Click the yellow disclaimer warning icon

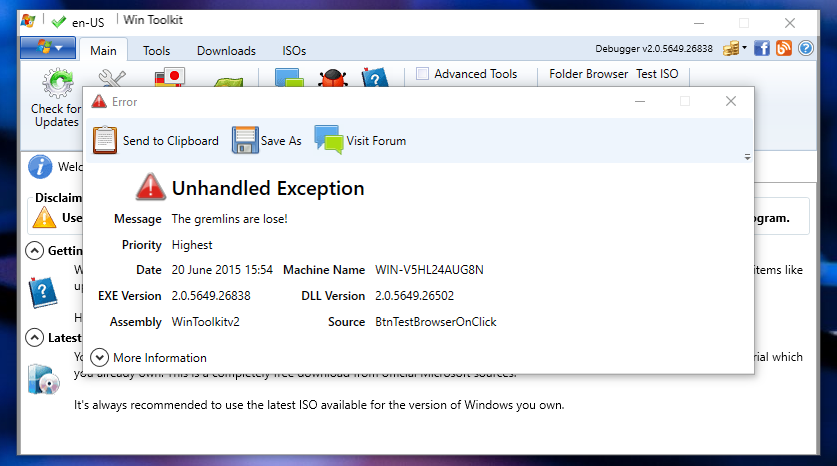tap(44, 218)
